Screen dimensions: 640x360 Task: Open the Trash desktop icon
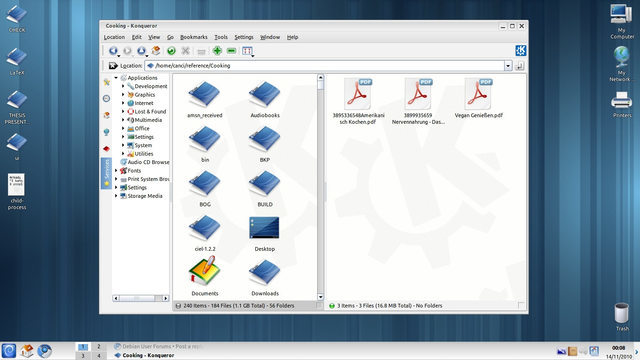[622, 317]
